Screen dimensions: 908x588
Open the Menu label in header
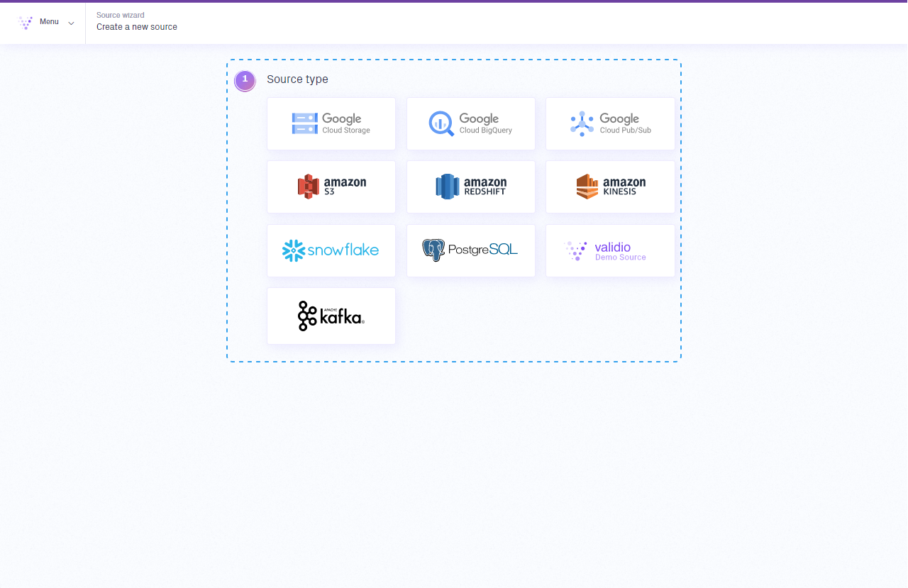[49, 22]
